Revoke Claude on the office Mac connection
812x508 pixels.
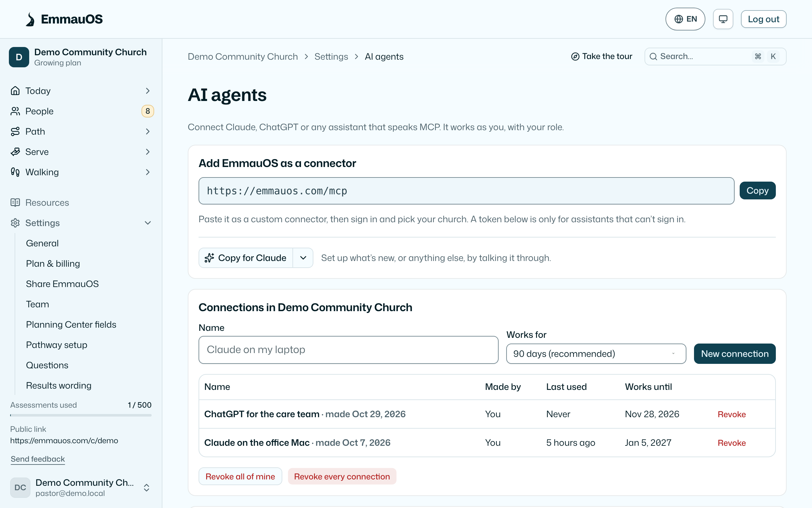pos(731,443)
